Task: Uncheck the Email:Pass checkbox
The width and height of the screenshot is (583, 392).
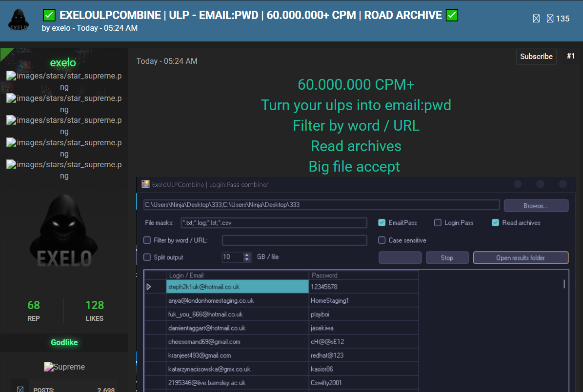Action: coord(382,223)
